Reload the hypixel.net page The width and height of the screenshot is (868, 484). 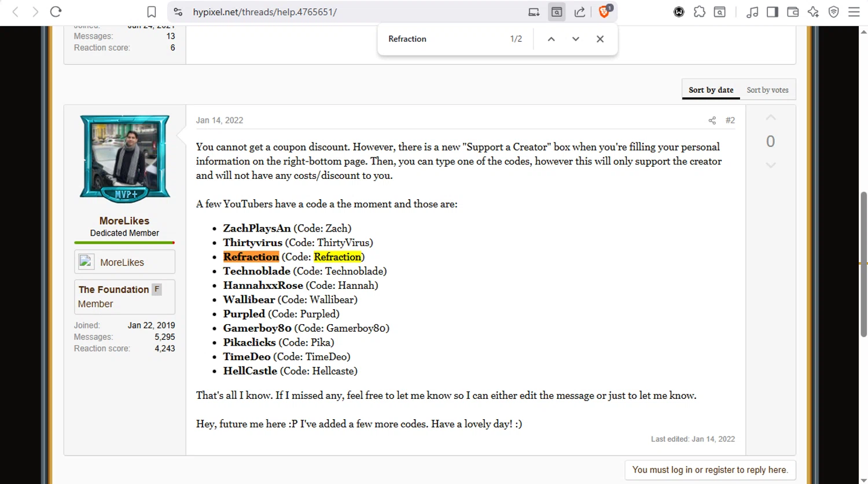pyautogui.click(x=56, y=12)
